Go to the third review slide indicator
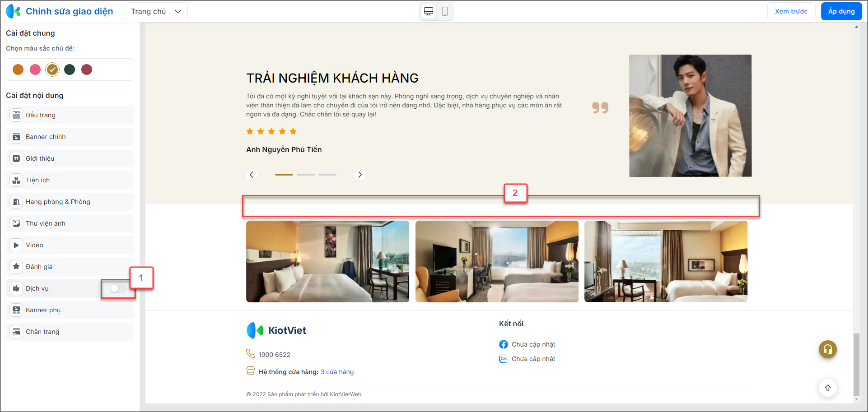The height and width of the screenshot is (412, 868). [327, 175]
